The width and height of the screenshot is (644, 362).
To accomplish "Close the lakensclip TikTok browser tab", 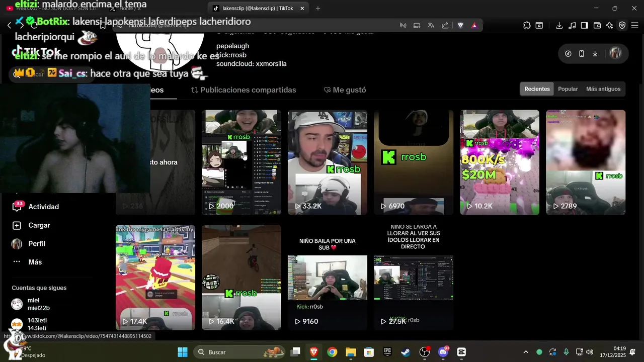I will pyautogui.click(x=302, y=8).
